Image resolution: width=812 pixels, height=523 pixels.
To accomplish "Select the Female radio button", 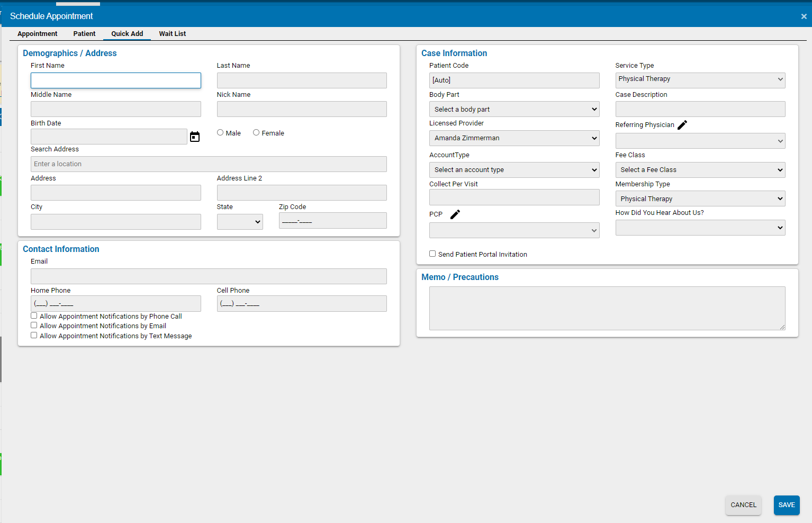I will (256, 132).
